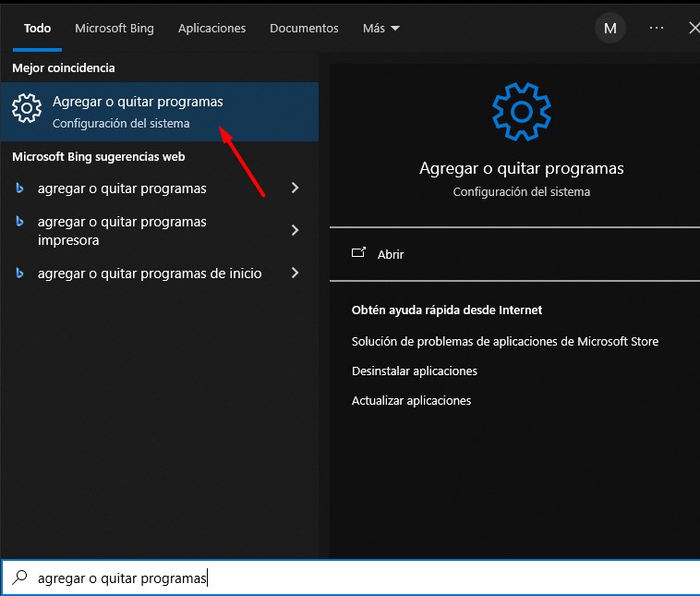
Task: Open the M user account avatar
Action: point(609,28)
